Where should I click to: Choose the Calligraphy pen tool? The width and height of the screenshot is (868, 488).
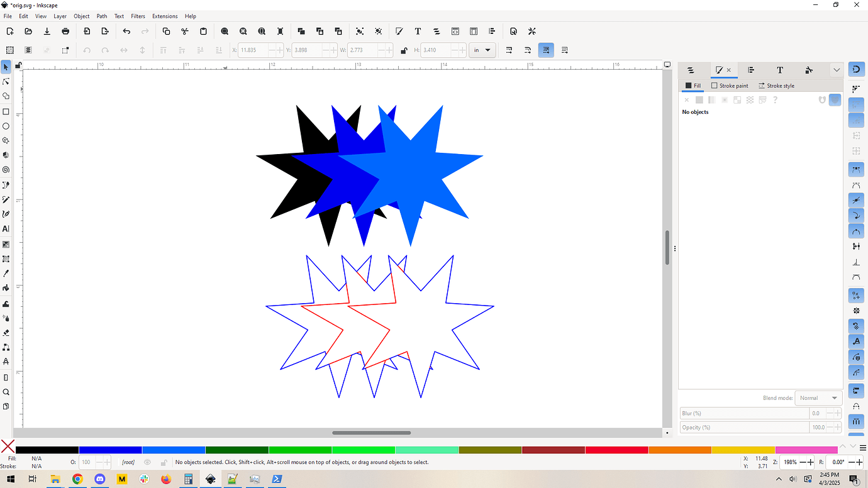tap(6, 214)
